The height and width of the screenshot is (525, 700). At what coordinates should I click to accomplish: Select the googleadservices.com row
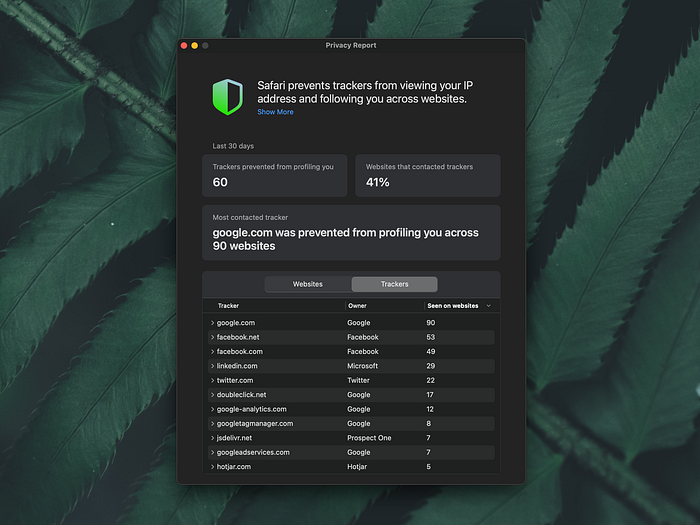(352, 452)
